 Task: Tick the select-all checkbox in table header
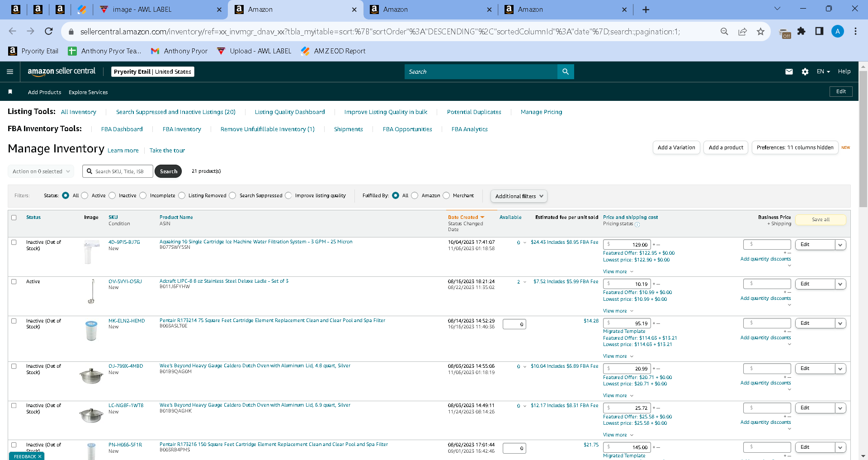point(14,218)
